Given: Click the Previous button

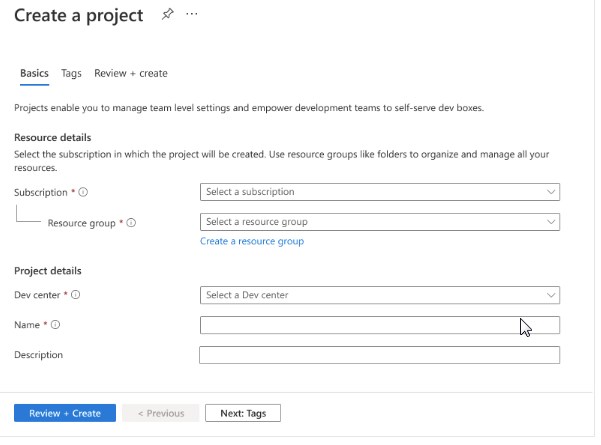Looking at the screenshot, I should [x=161, y=413].
